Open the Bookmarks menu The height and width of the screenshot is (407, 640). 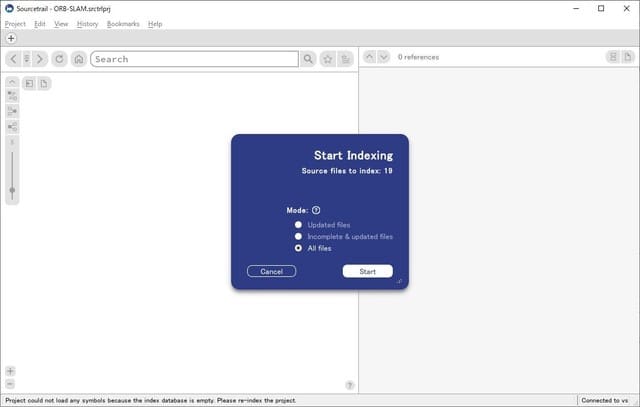pos(123,24)
